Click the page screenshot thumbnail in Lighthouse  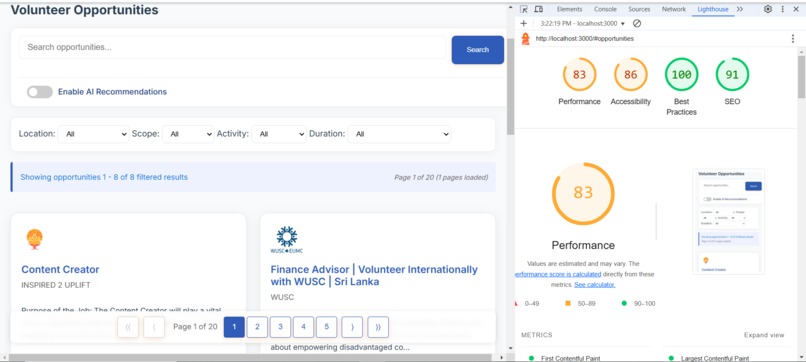tap(728, 222)
